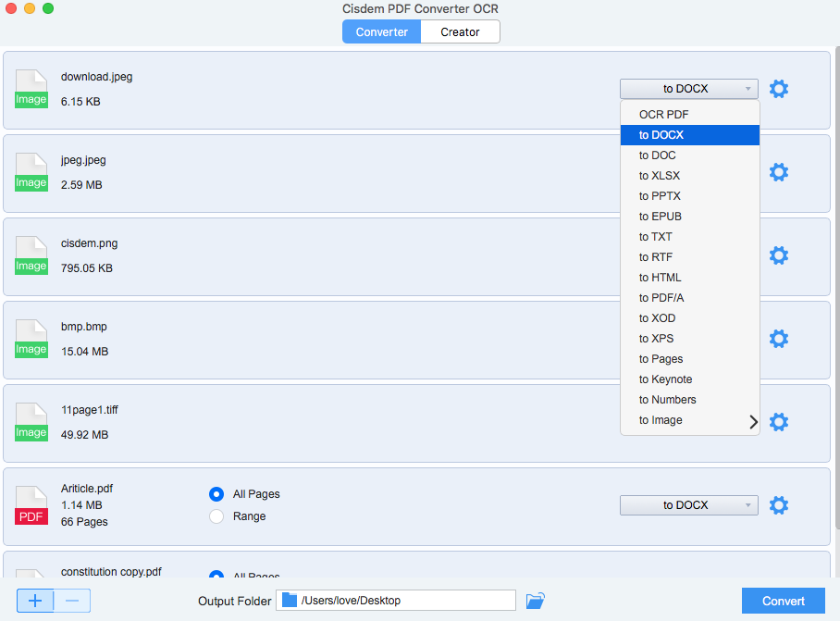Choose OCR PDF from format list
The width and height of the screenshot is (840, 621).
[x=690, y=115]
